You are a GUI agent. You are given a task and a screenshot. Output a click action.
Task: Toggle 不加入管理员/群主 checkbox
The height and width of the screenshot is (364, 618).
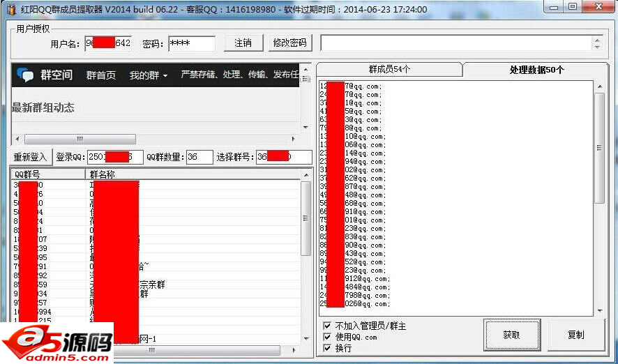[x=326, y=326]
